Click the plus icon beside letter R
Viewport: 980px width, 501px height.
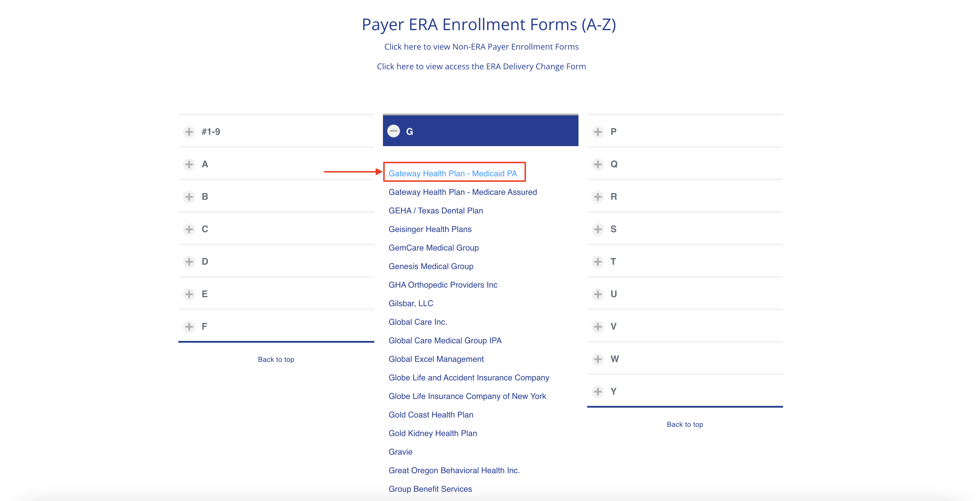click(x=598, y=197)
